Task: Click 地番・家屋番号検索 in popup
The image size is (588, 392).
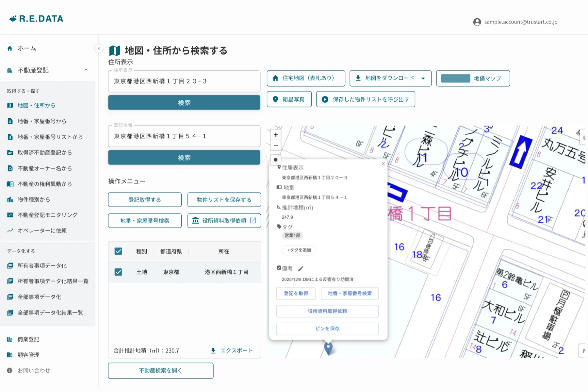Action: [x=350, y=294]
